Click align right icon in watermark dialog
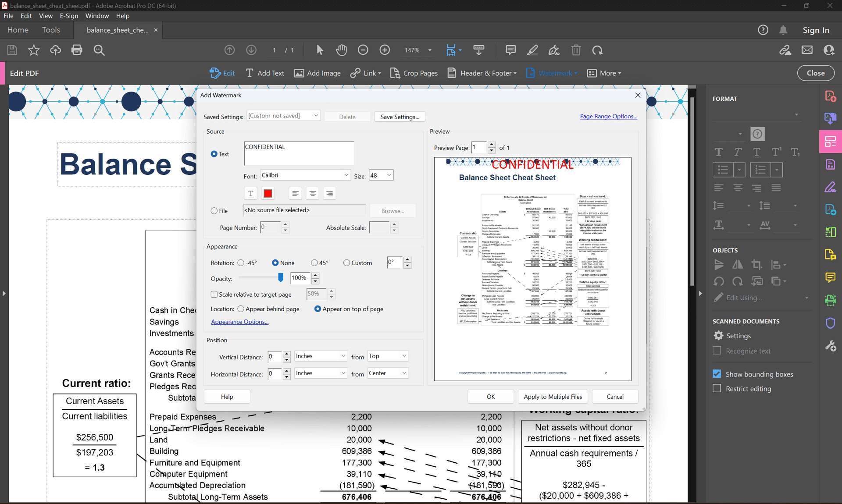The height and width of the screenshot is (504, 842). point(329,193)
